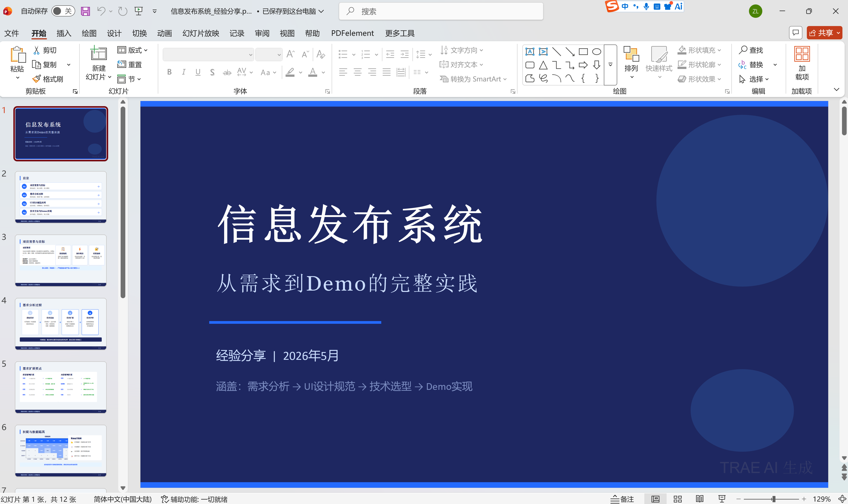The image size is (848, 504).
Task: Open the comments pane icon
Action: 795,33
